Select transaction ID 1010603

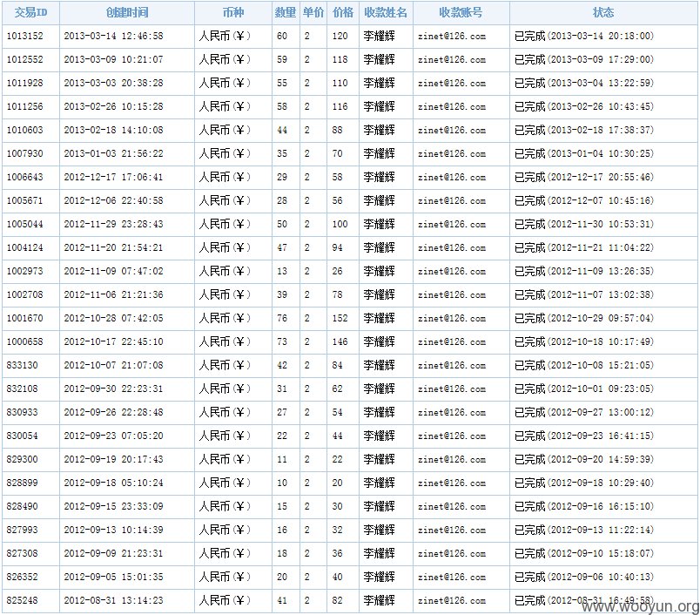tap(25, 130)
